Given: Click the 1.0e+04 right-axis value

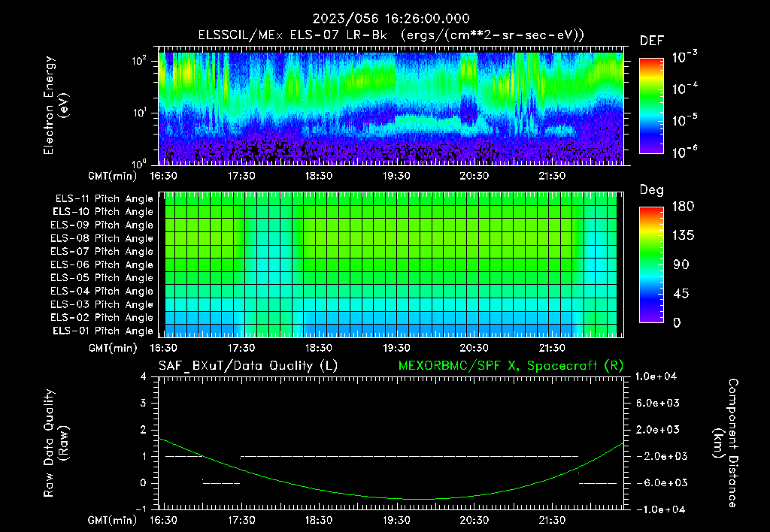Looking at the screenshot, I should point(656,377).
